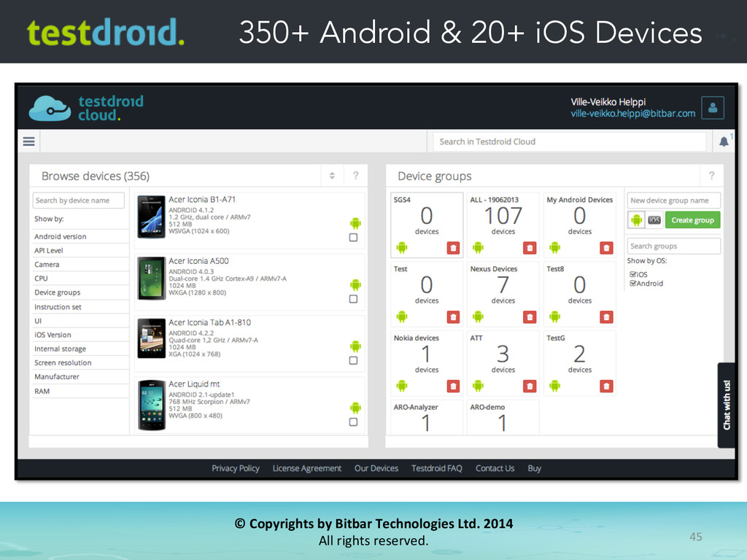The height and width of the screenshot is (560, 747).
Task: Open the Contact Us link
Action: point(495,468)
